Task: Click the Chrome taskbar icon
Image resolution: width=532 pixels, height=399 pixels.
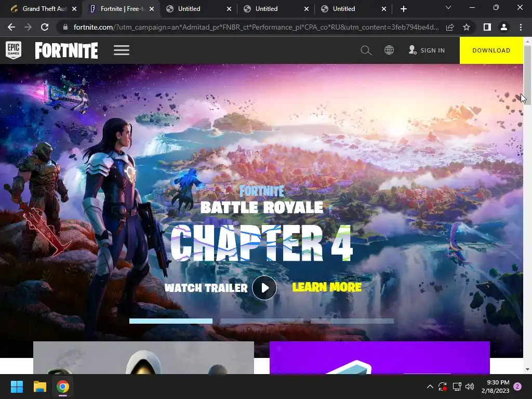Action: tap(63, 387)
